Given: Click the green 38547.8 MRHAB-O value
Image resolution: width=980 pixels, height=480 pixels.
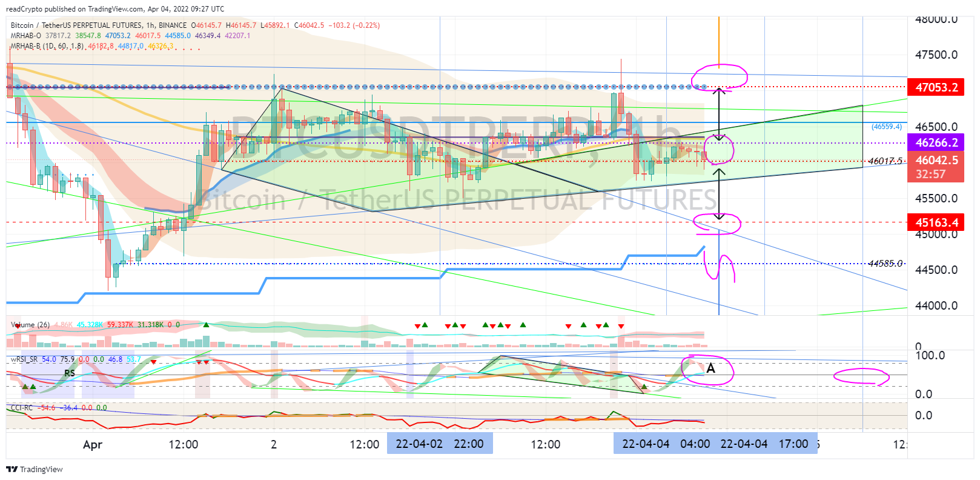Looking at the screenshot, I should click(x=88, y=36).
